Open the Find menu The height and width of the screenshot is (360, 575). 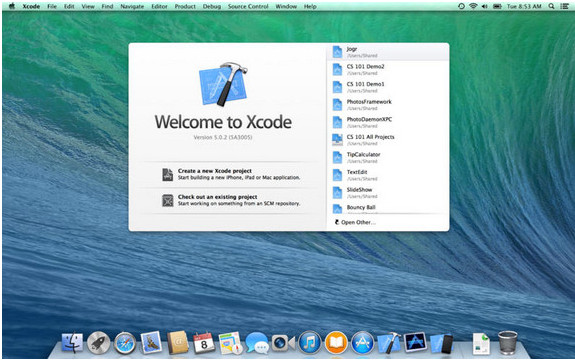[x=107, y=6]
